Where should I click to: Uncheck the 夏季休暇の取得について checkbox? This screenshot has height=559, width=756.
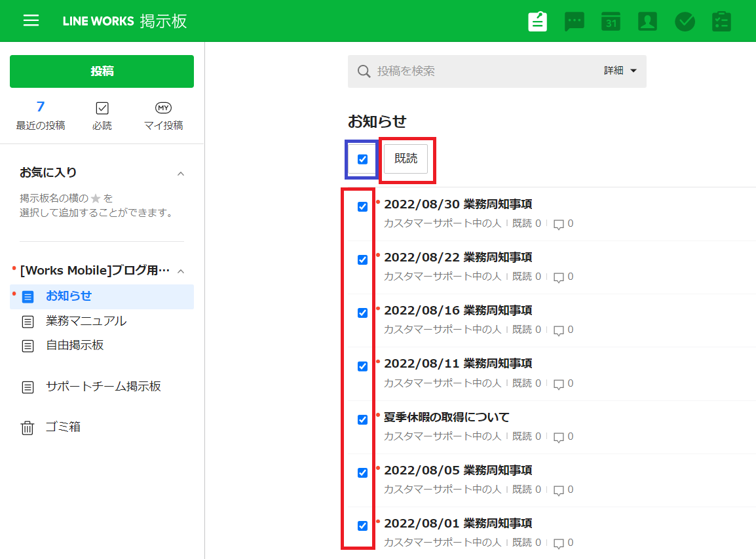[x=362, y=419]
